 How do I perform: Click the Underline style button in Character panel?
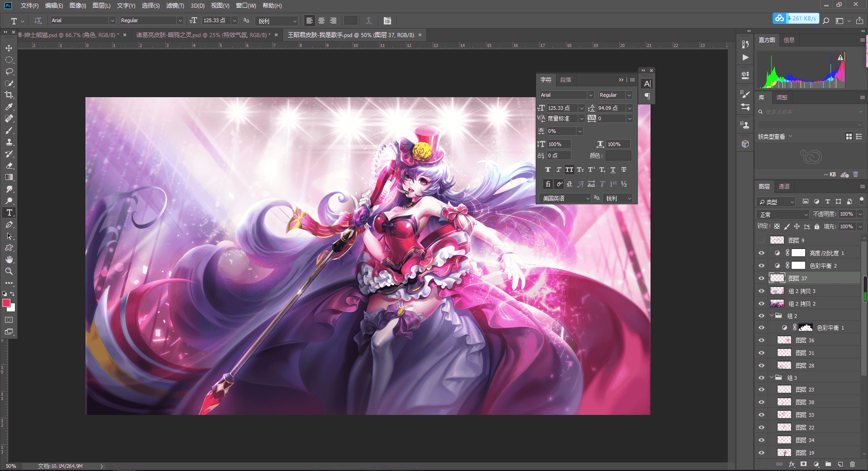(x=613, y=170)
